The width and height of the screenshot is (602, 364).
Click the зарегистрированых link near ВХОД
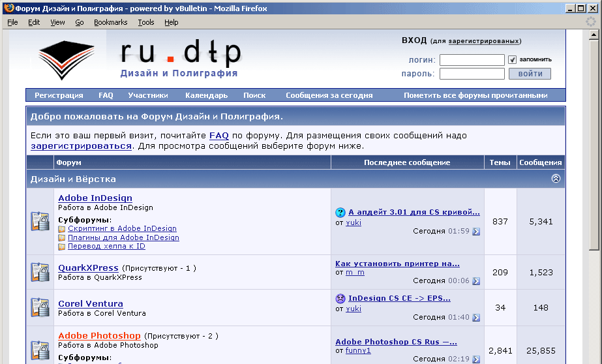coord(484,41)
